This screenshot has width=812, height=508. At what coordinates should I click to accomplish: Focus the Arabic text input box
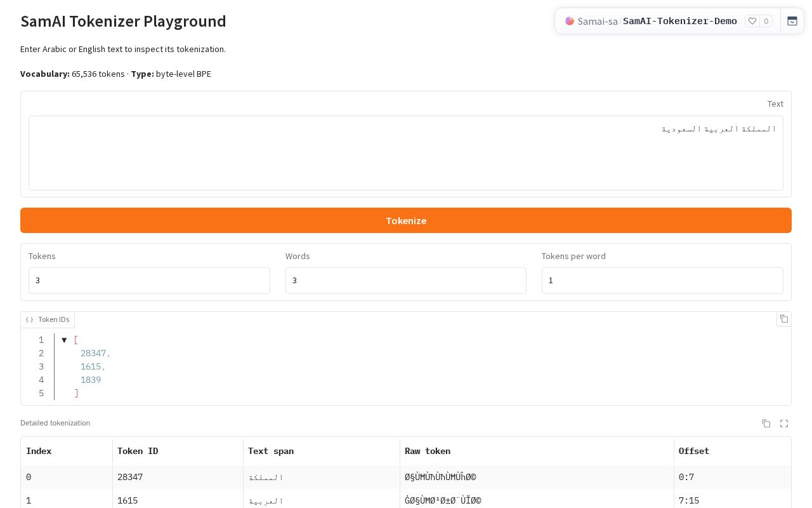pos(406,153)
